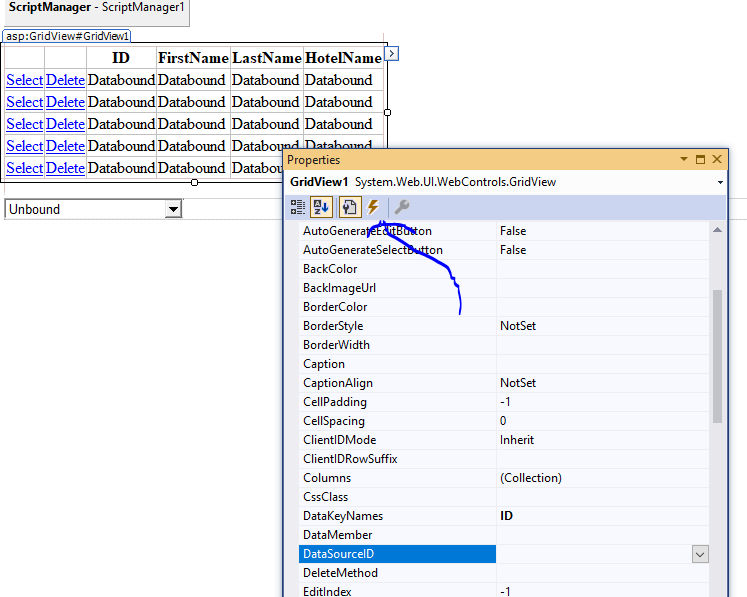Select the highlighted DataSourceID property
Screen dimensions: 747x597
pyautogui.click(x=397, y=554)
